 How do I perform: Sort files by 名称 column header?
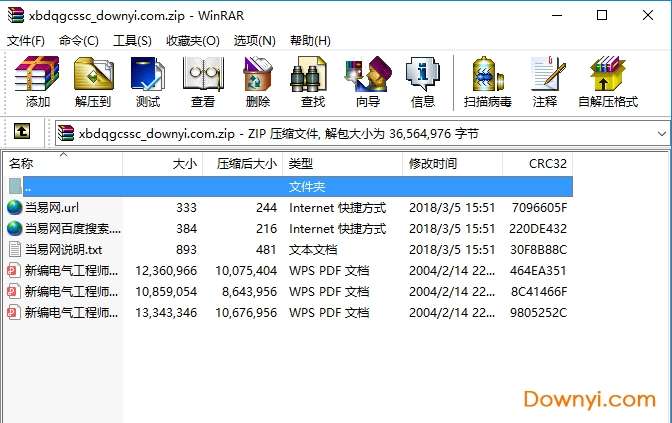63,164
